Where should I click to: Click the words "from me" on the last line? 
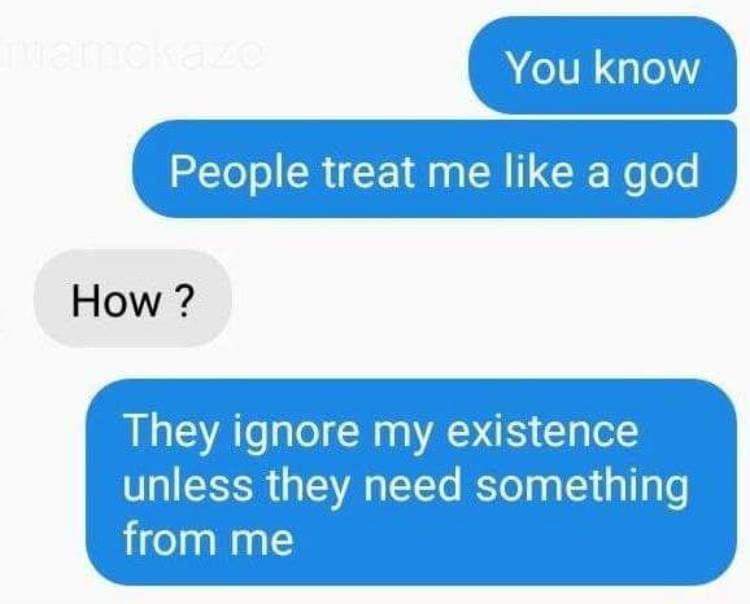(x=209, y=539)
